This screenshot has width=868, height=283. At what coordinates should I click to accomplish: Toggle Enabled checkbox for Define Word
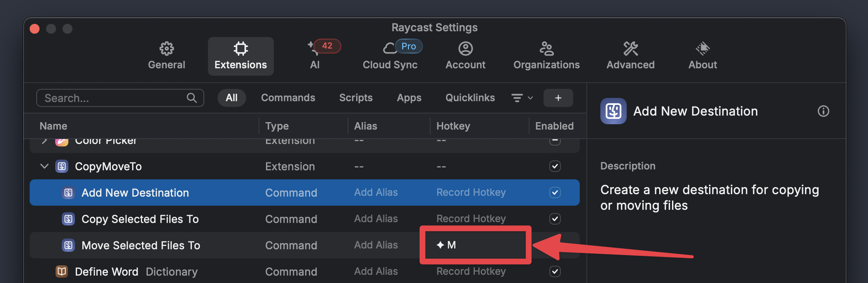pyautogui.click(x=555, y=271)
